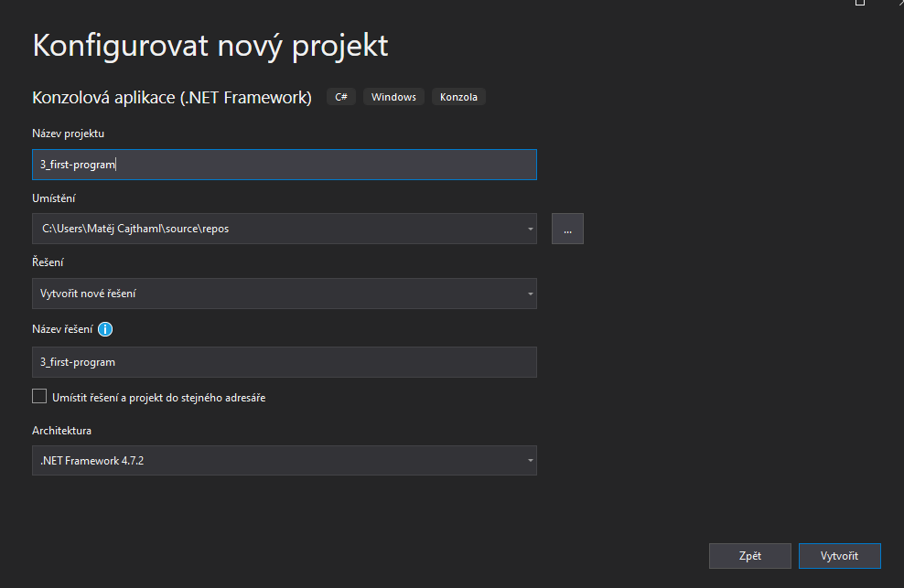Image resolution: width=904 pixels, height=588 pixels.
Task: Click the 'Konfigurovat nový projekt' heading
Action: pyautogui.click(x=210, y=46)
